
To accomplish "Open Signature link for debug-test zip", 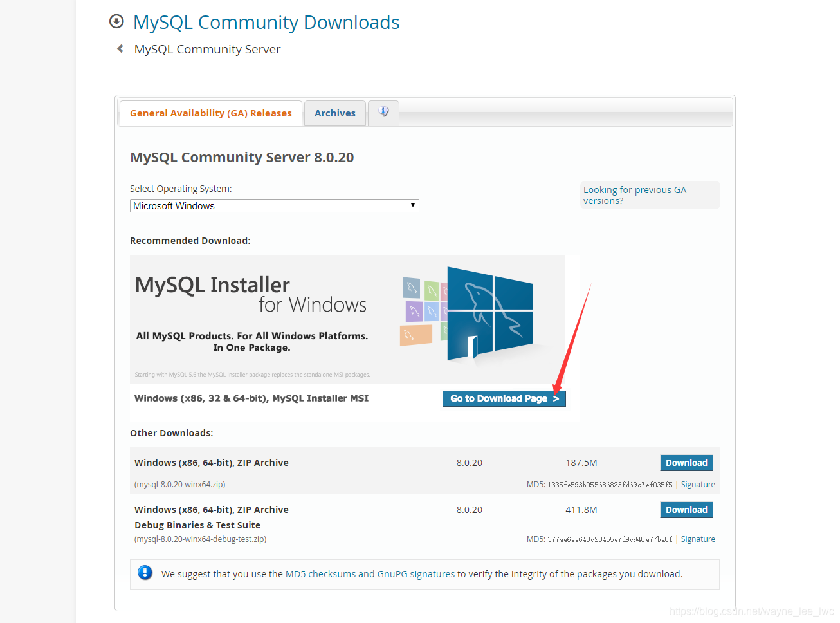I will [698, 539].
